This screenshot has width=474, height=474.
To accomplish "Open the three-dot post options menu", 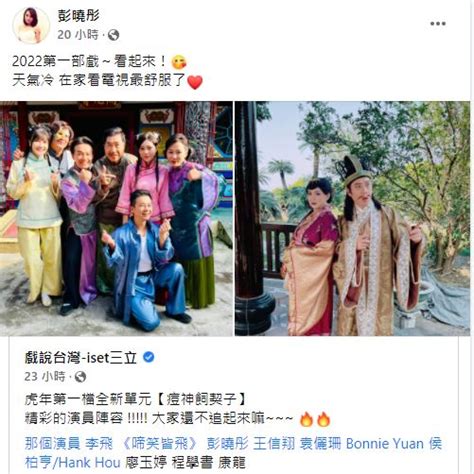I will coord(438,24).
